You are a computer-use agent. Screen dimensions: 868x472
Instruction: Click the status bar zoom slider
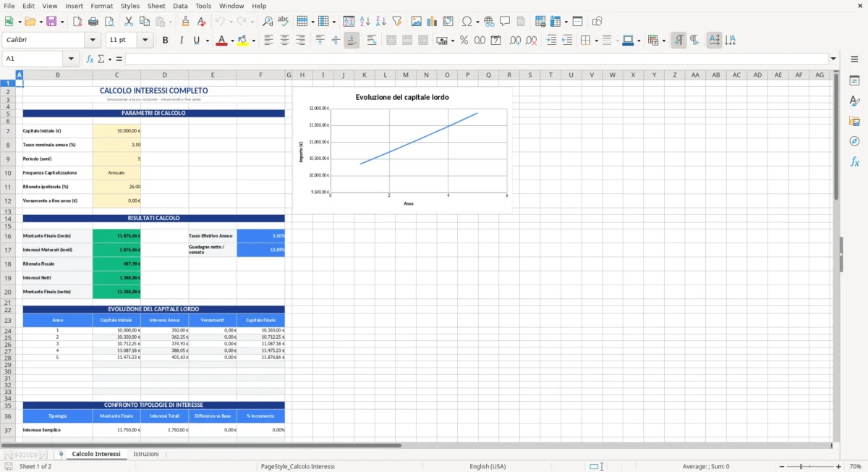809,467
